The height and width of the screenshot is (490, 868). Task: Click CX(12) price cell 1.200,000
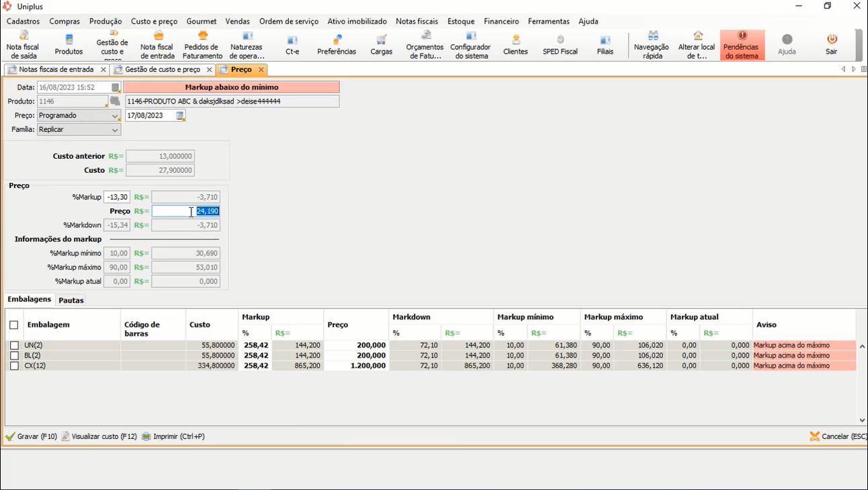point(357,366)
